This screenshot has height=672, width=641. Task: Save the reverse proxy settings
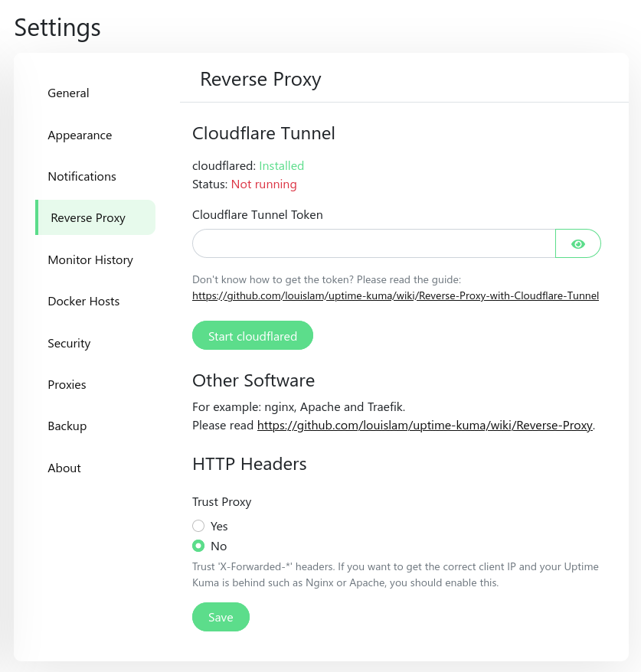click(221, 617)
